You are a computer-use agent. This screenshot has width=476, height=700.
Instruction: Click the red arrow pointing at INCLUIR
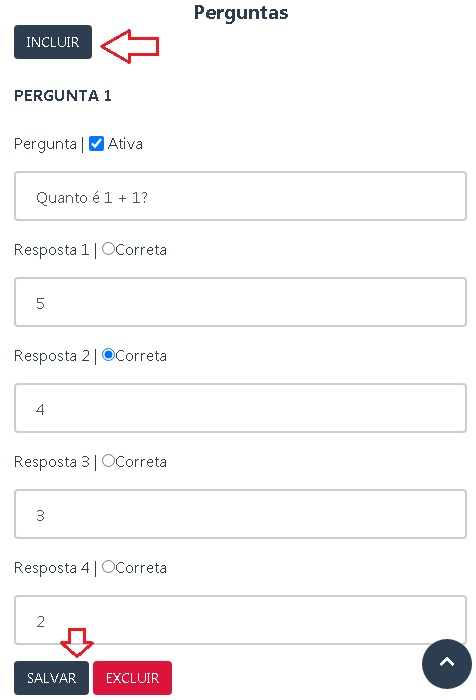coord(130,46)
